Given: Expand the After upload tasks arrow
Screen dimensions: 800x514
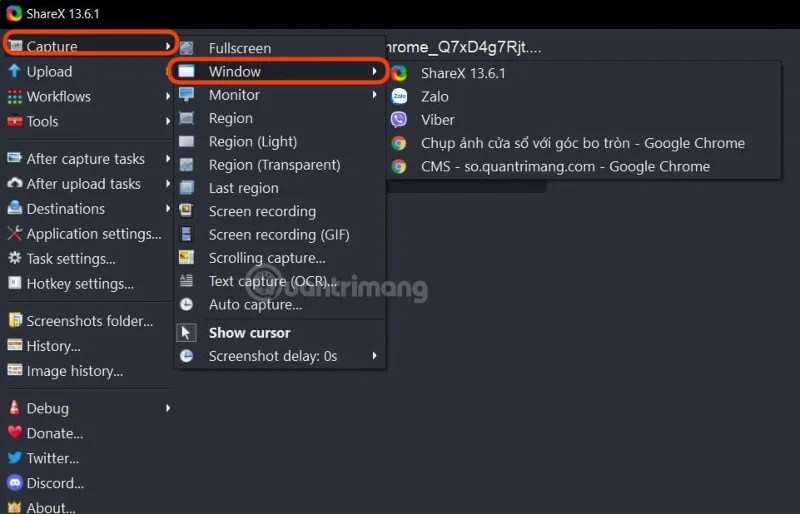Looking at the screenshot, I should pos(168,183).
